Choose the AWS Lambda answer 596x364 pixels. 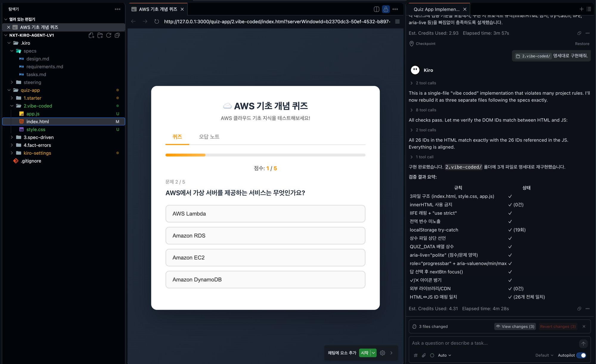click(x=265, y=214)
